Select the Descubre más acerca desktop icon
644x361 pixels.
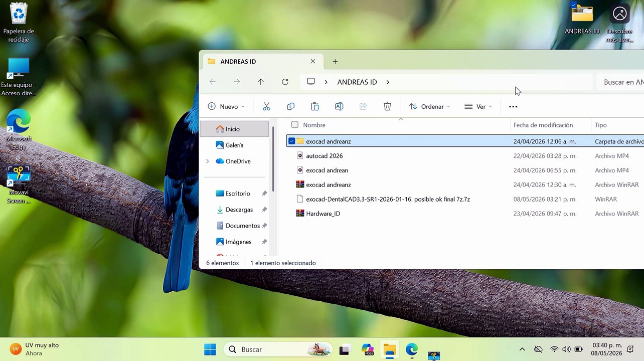(619, 24)
